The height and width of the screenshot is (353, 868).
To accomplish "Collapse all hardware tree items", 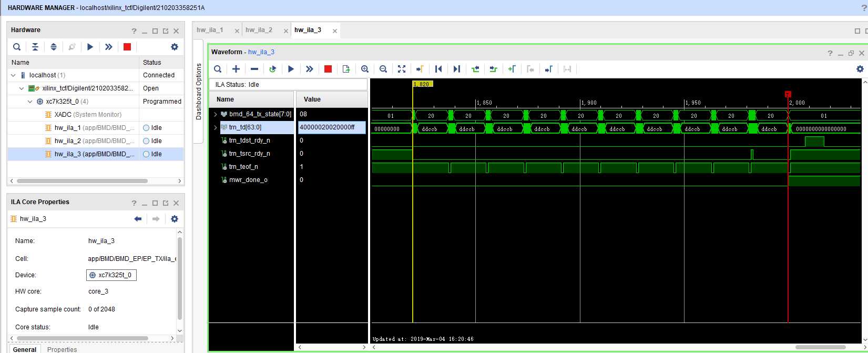I will coord(35,47).
